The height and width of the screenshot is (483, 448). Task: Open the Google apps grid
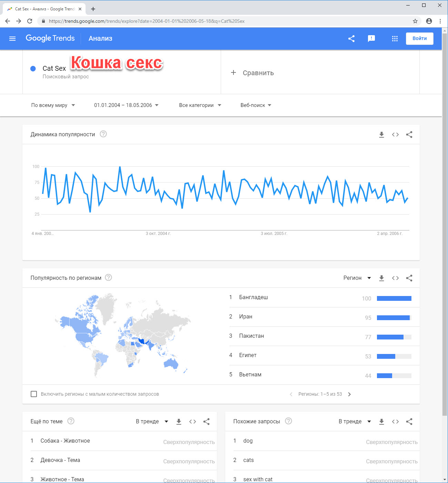395,39
